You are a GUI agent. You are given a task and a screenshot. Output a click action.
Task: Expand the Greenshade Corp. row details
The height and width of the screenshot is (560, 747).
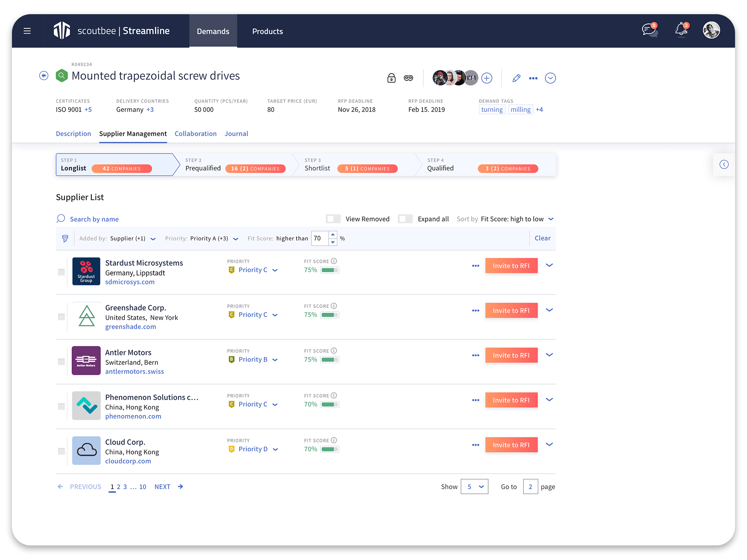click(549, 310)
